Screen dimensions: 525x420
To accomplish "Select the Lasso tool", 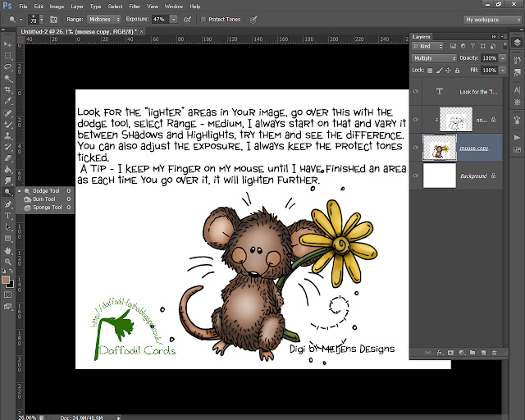I will [x=7, y=66].
